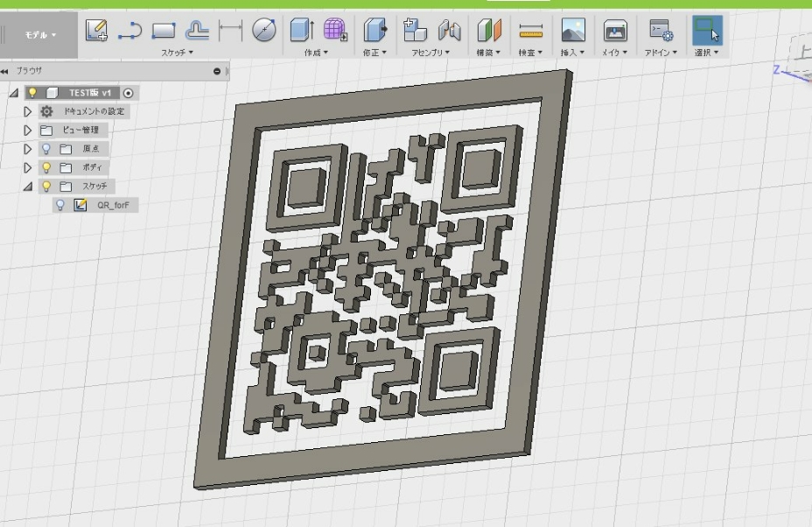Open the スケッチ dropdown menu
Image resolution: width=812 pixels, height=527 pixels.
point(177,53)
